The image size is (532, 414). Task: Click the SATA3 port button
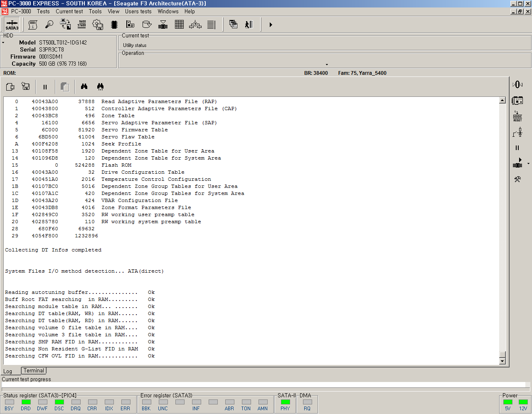(x=12, y=25)
